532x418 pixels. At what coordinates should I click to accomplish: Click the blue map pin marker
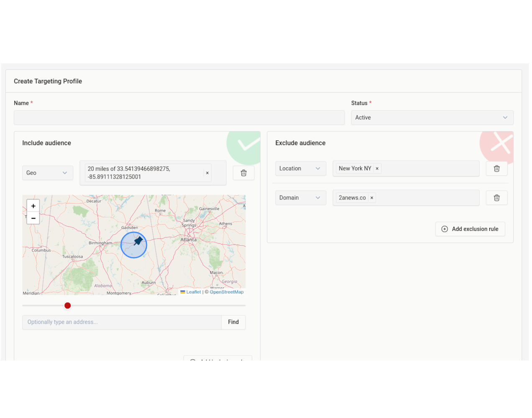point(138,241)
